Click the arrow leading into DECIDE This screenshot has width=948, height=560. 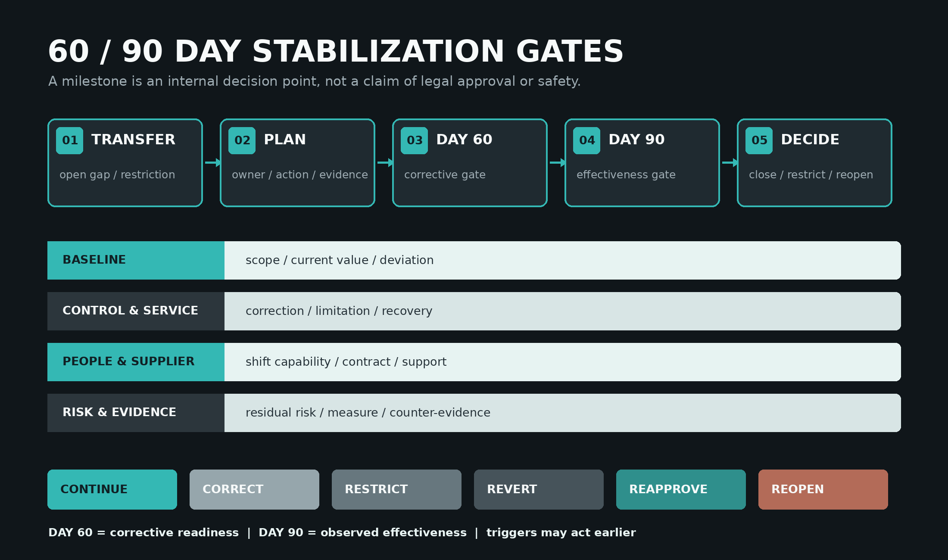(730, 162)
